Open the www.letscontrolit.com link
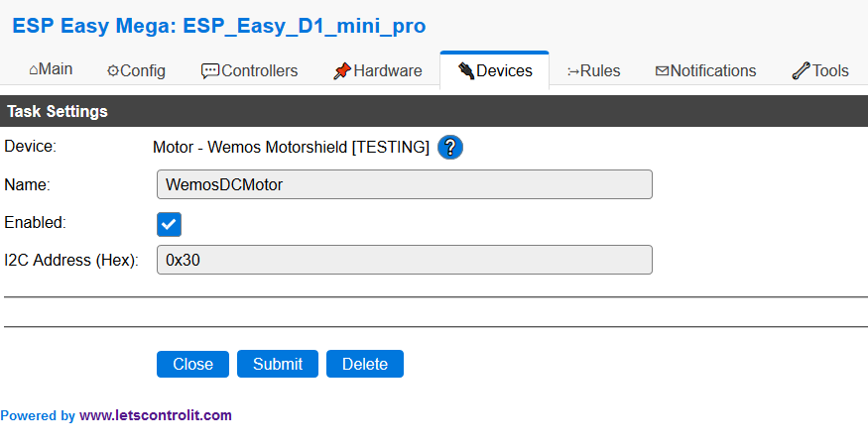The image size is (868, 447). pyautogui.click(x=156, y=415)
